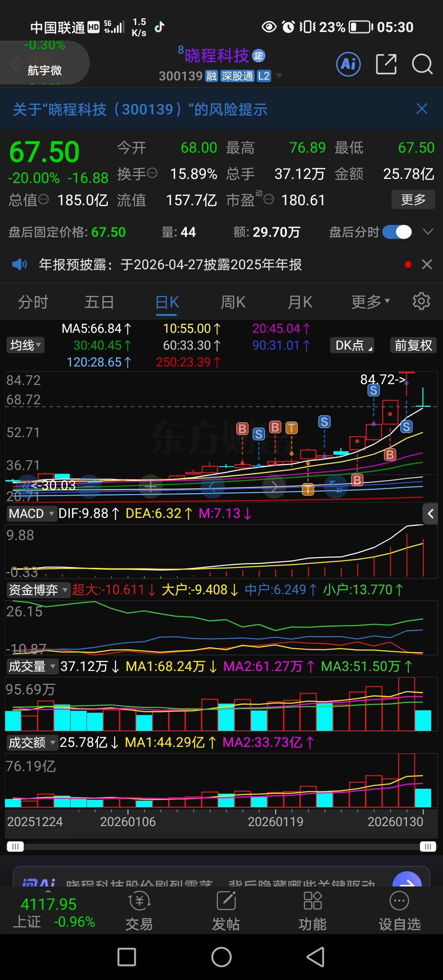Move chart right with arrow icon

[x=274, y=487]
